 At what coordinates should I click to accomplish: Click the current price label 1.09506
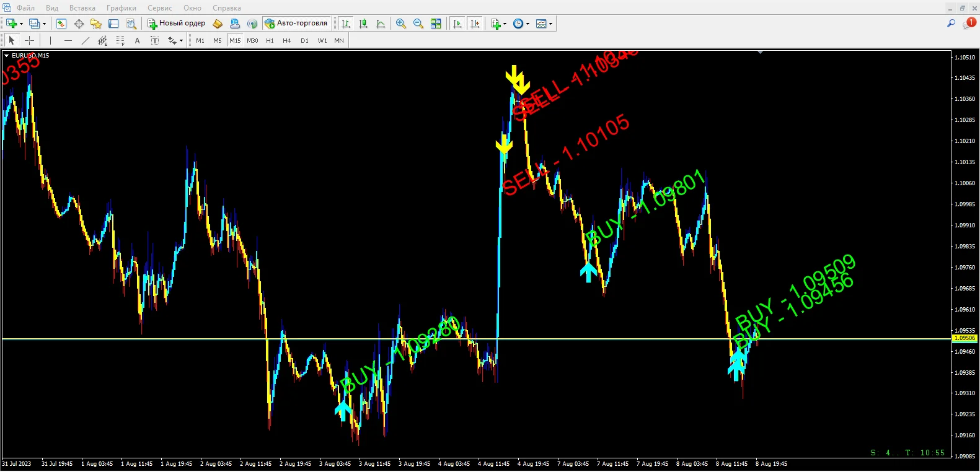[x=965, y=338]
